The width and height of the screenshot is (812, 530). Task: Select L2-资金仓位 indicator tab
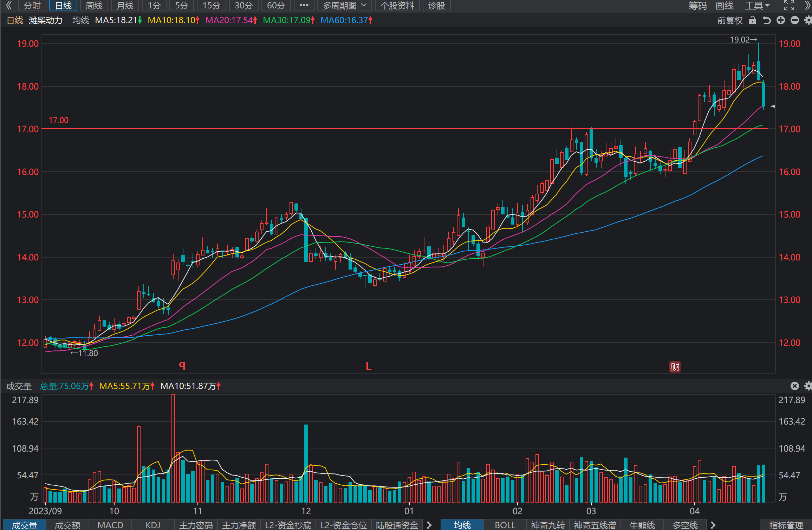(x=344, y=525)
